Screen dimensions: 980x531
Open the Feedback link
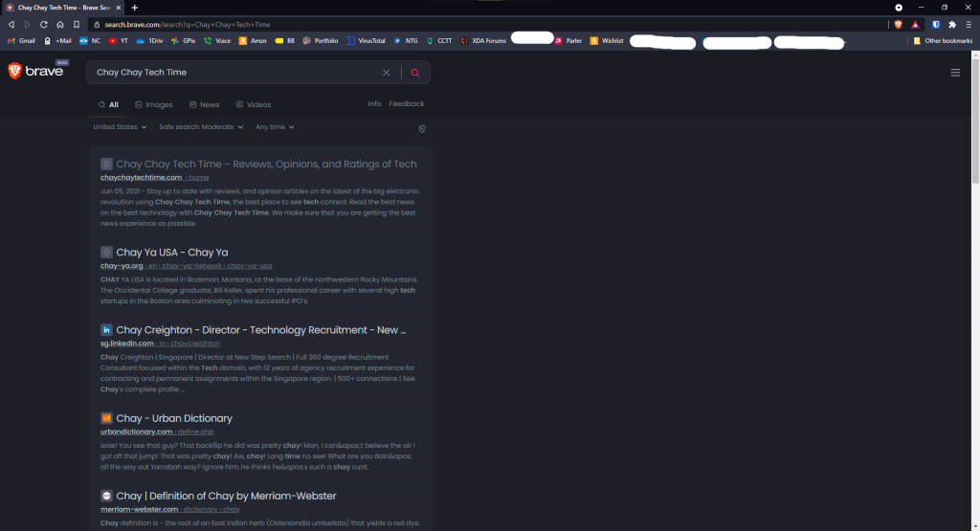[406, 103]
